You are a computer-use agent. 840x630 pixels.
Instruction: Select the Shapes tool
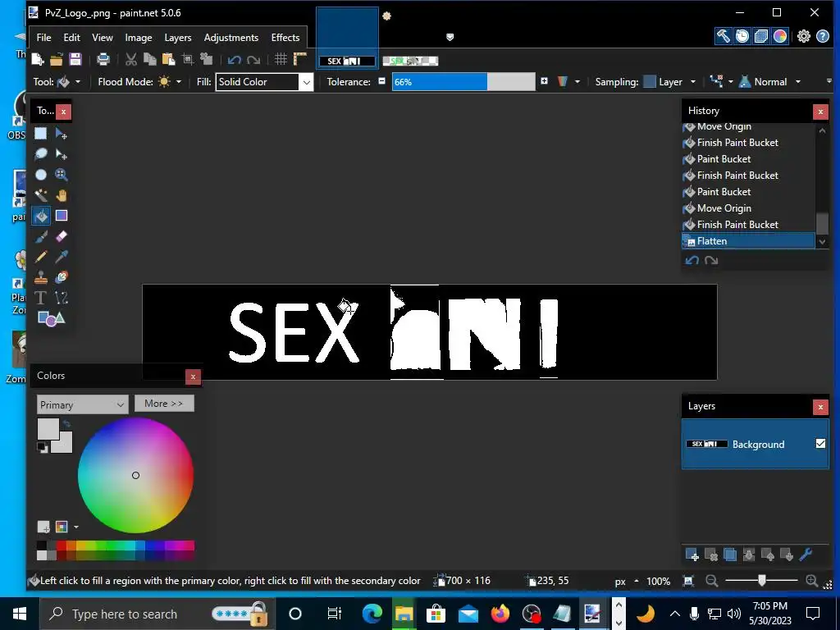51,319
